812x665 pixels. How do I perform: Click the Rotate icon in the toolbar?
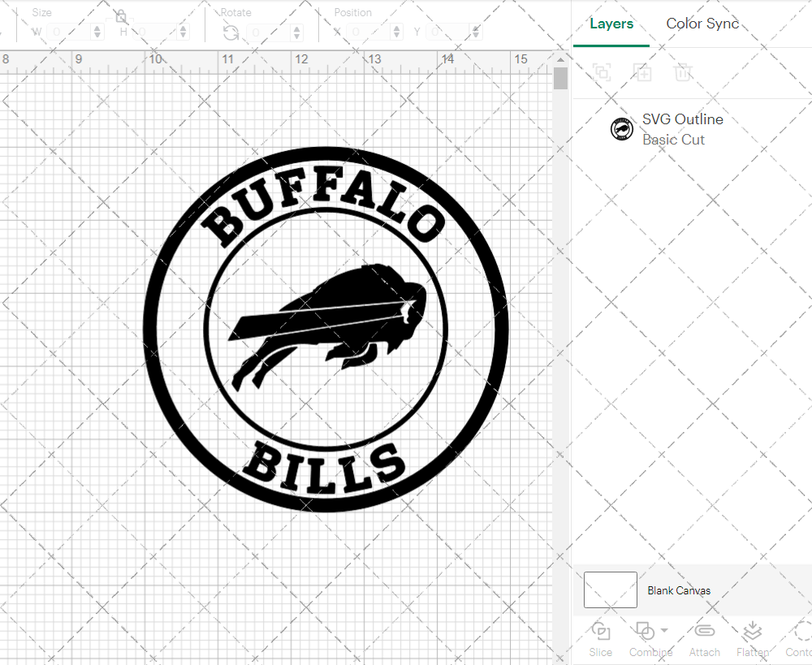231,32
